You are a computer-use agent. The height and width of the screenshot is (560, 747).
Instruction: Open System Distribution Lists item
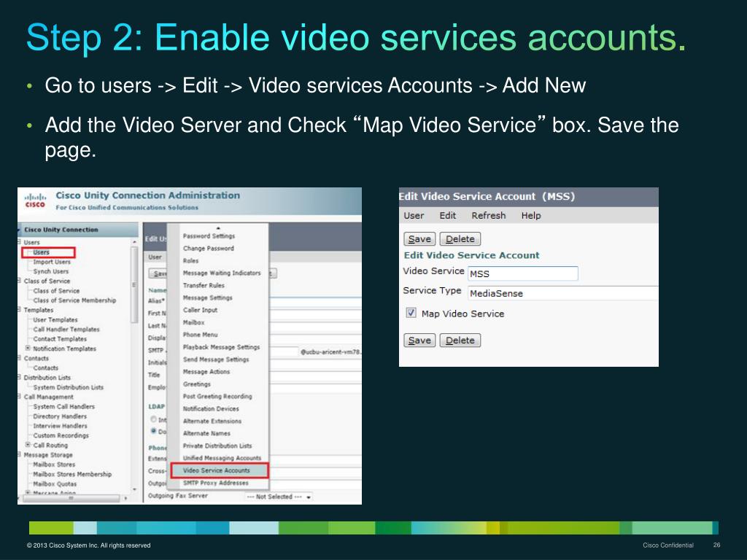(x=68, y=387)
